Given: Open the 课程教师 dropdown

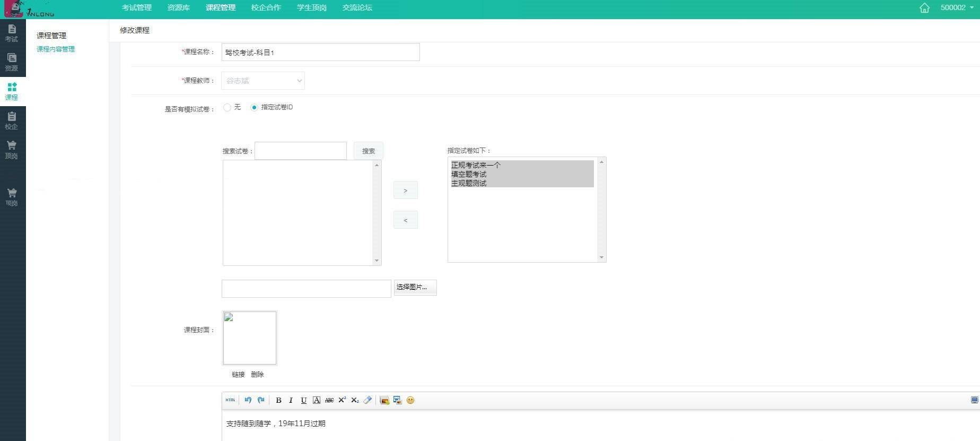Looking at the screenshot, I should click(x=263, y=81).
